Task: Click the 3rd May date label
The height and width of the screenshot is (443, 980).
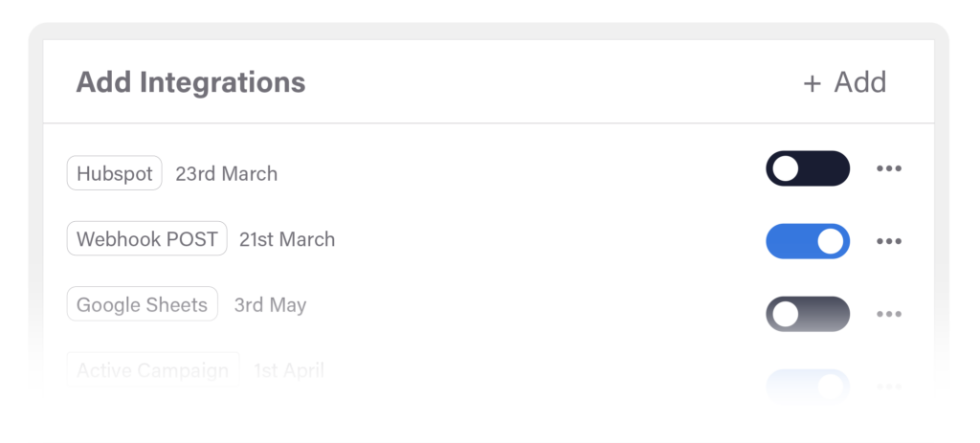Action: 270,305
